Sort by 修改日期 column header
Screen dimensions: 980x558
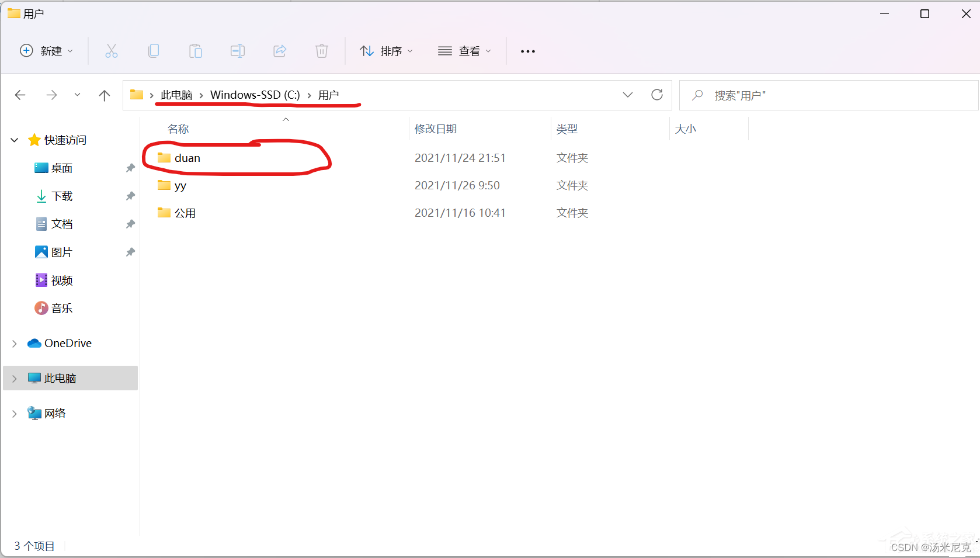(x=436, y=129)
